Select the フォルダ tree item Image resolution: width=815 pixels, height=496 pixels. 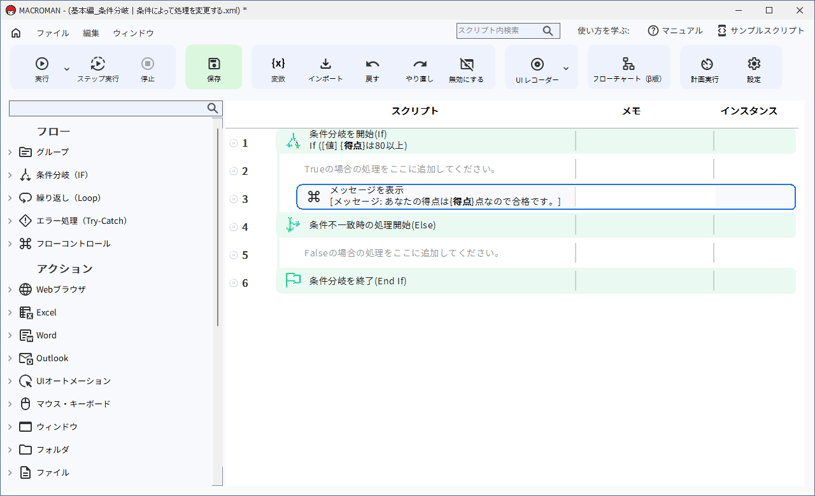pos(52,449)
